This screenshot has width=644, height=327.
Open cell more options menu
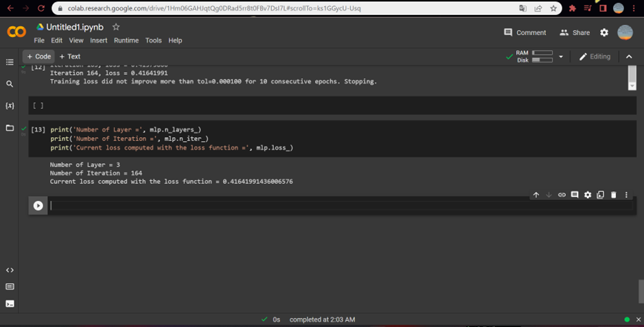pyautogui.click(x=626, y=195)
